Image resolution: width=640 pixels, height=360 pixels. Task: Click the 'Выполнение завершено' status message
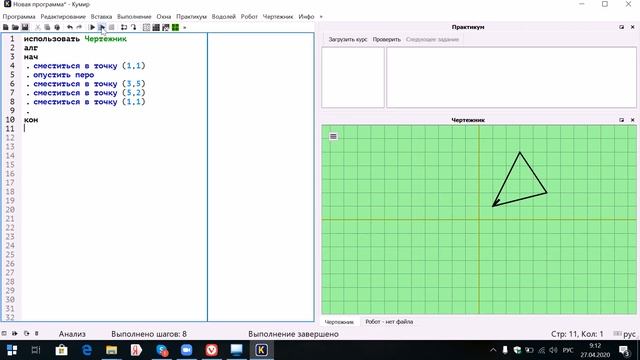click(293, 334)
